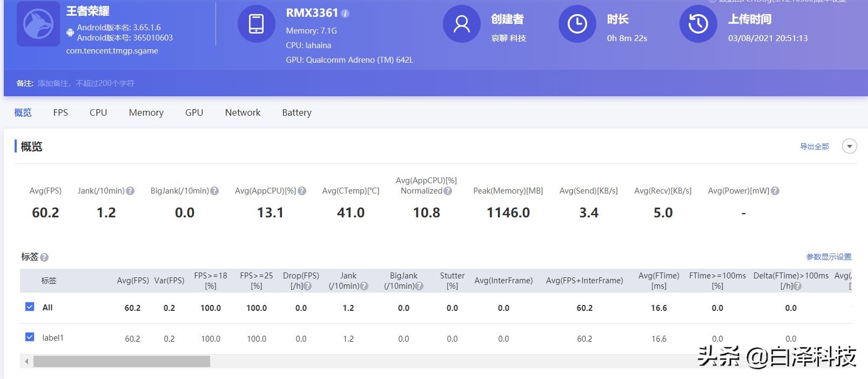Click the Avg(FPS+InterFrame) column header

point(584,281)
